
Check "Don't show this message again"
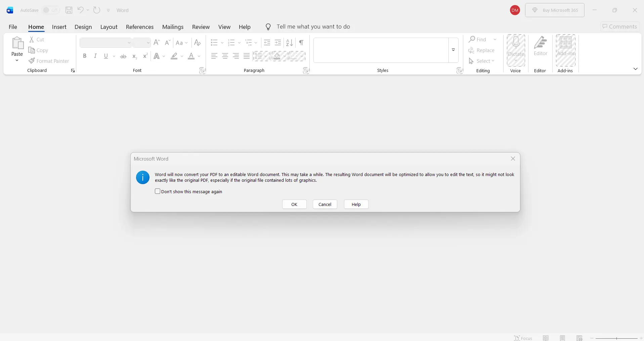(158, 191)
